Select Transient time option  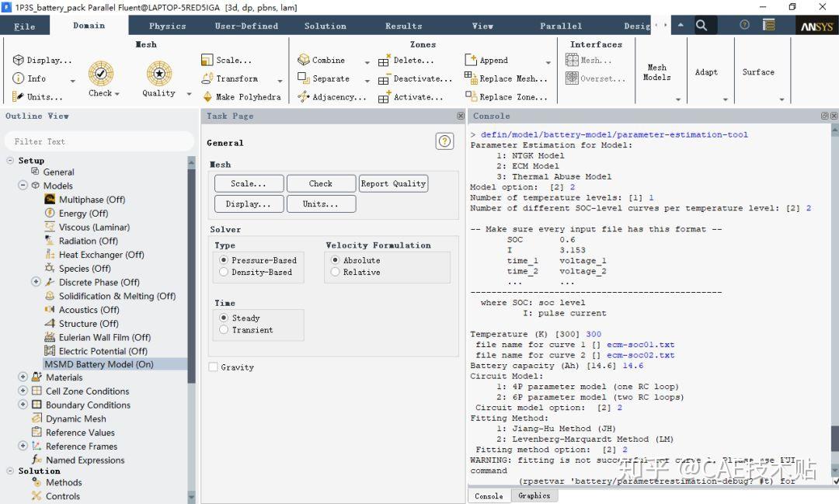pos(225,330)
